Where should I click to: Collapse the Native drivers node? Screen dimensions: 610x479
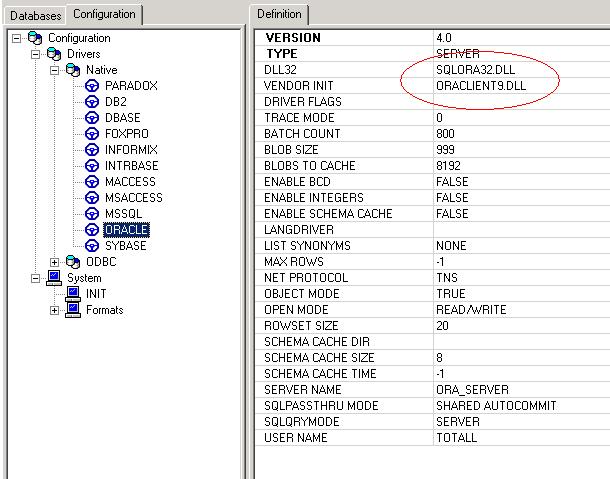[55, 70]
